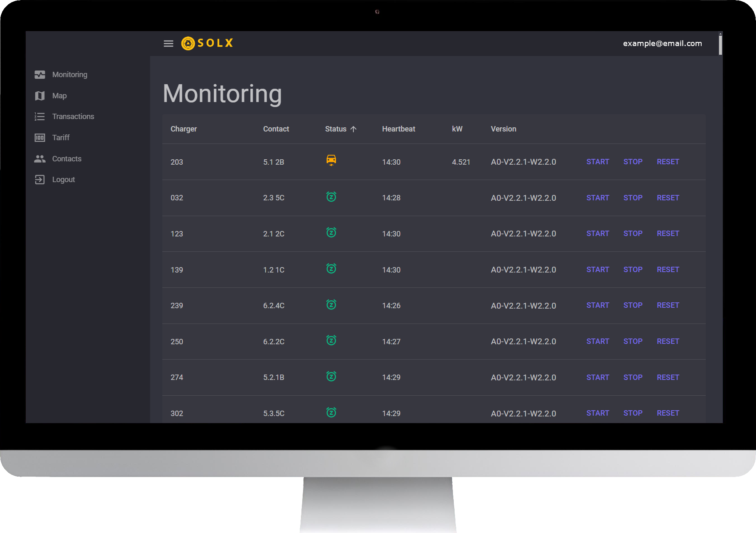Click START for charger 250
The width and height of the screenshot is (756, 533).
point(598,341)
